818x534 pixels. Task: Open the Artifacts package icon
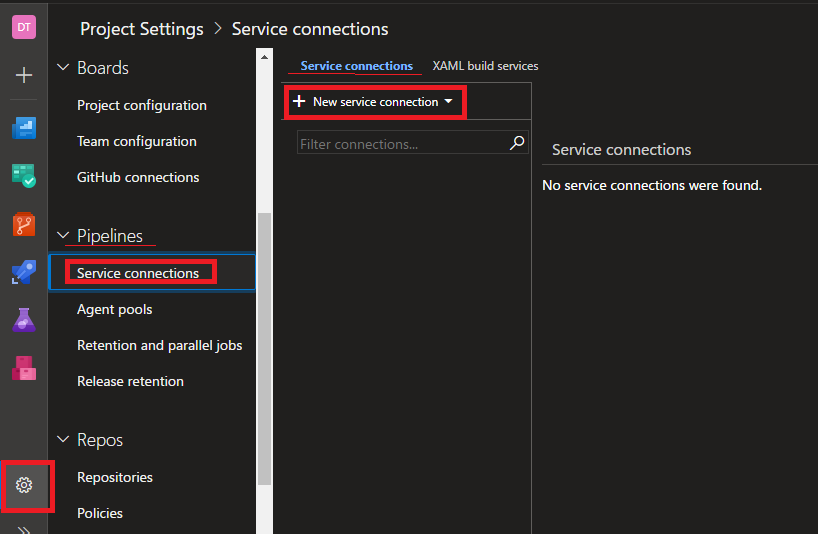pyautogui.click(x=24, y=368)
